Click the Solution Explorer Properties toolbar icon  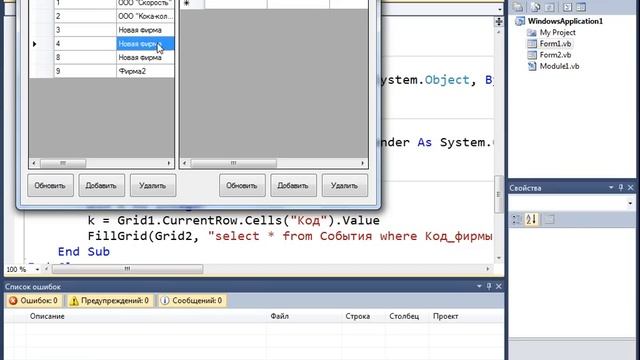pyautogui.click(x=518, y=7)
